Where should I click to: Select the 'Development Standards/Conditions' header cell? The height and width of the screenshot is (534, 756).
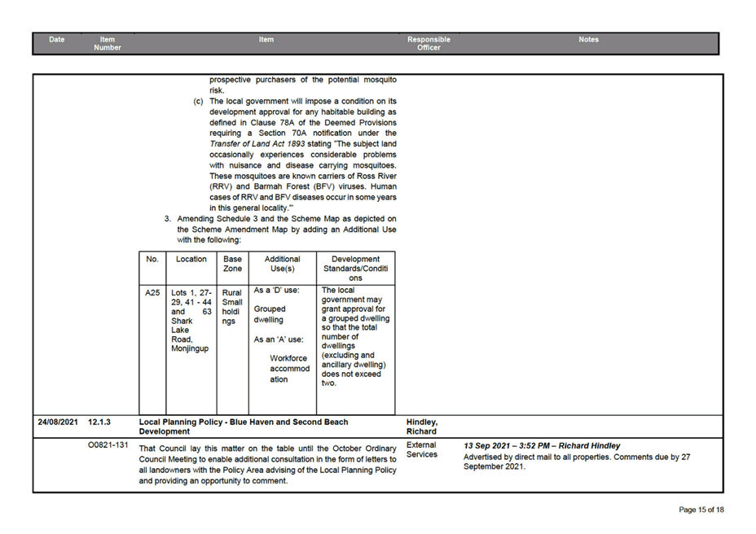click(355, 268)
